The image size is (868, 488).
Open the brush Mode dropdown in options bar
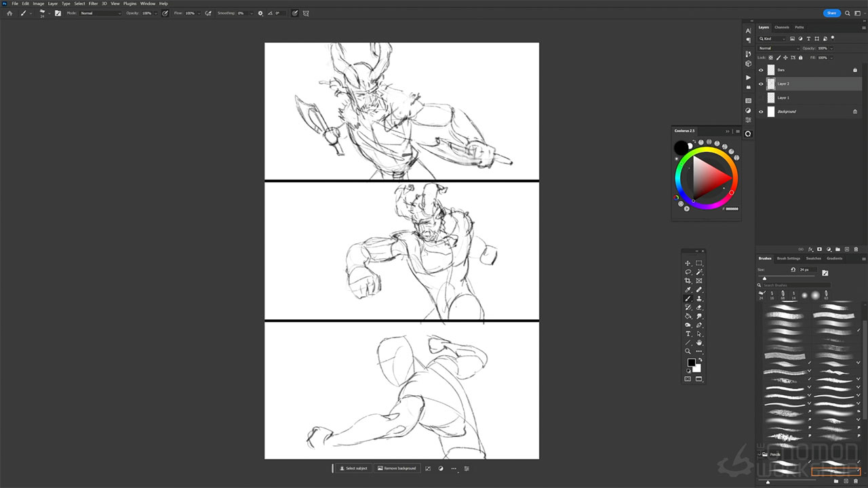coord(100,13)
